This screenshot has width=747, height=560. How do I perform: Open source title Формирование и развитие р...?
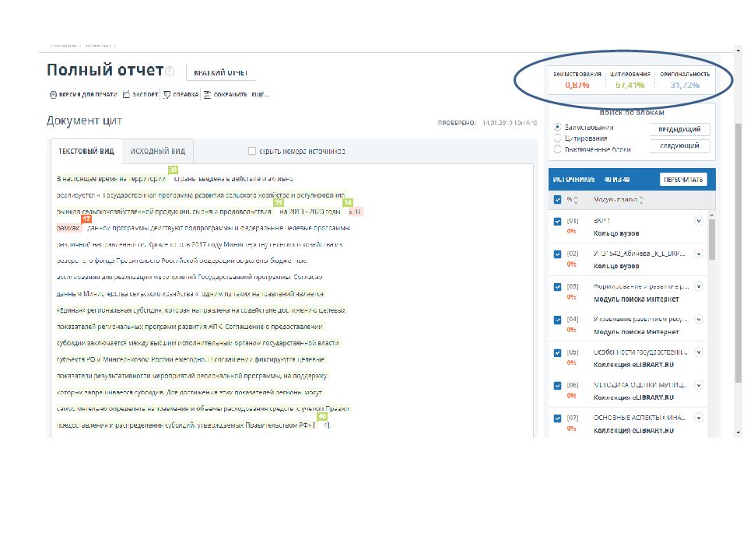[640, 287]
